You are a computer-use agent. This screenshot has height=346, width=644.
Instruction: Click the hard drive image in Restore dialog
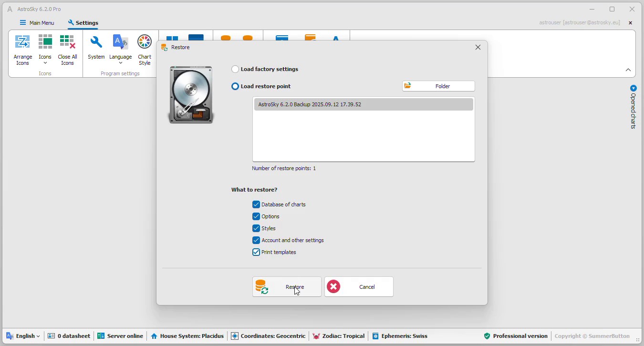(191, 95)
